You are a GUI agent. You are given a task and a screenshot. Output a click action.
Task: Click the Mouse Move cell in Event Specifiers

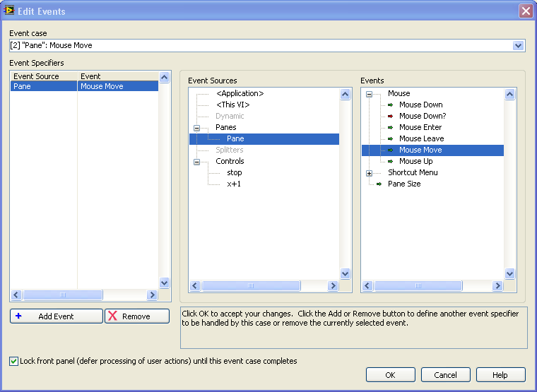coord(118,86)
